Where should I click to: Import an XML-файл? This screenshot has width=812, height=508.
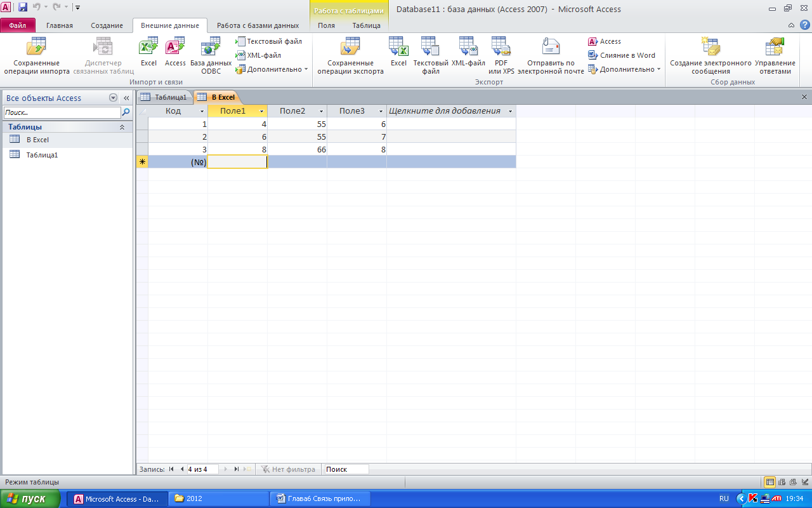click(258, 55)
